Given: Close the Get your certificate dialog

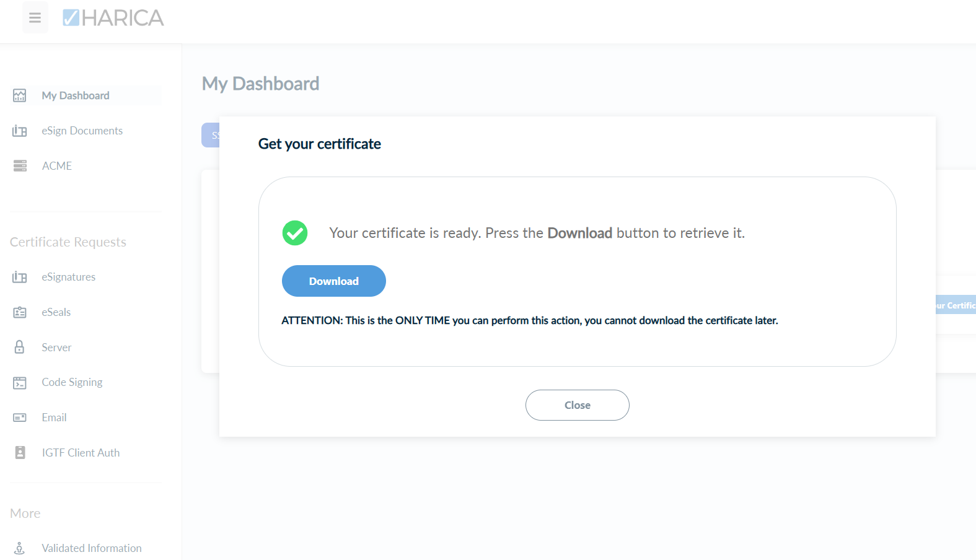Looking at the screenshot, I should coord(578,405).
